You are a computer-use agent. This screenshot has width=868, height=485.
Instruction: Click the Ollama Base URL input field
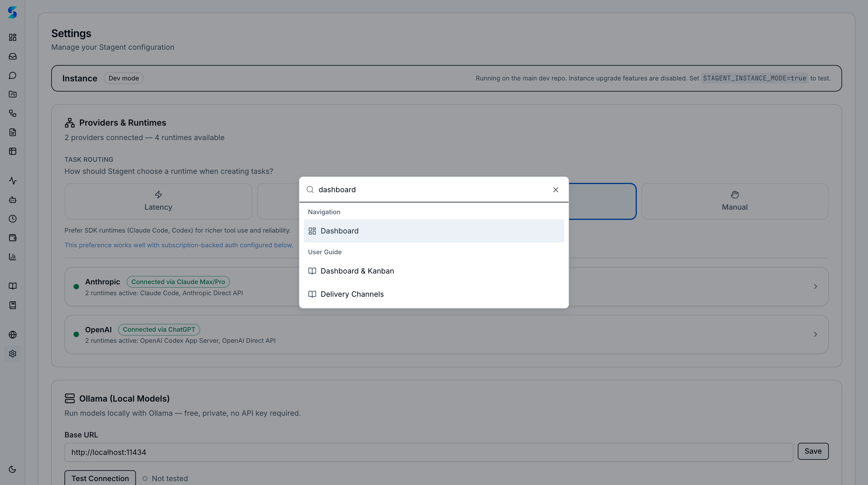pyautogui.click(x=428, y=452)
